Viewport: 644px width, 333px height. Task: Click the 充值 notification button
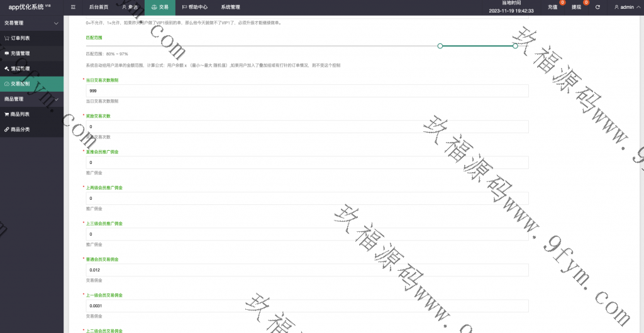tap(553, 7)
